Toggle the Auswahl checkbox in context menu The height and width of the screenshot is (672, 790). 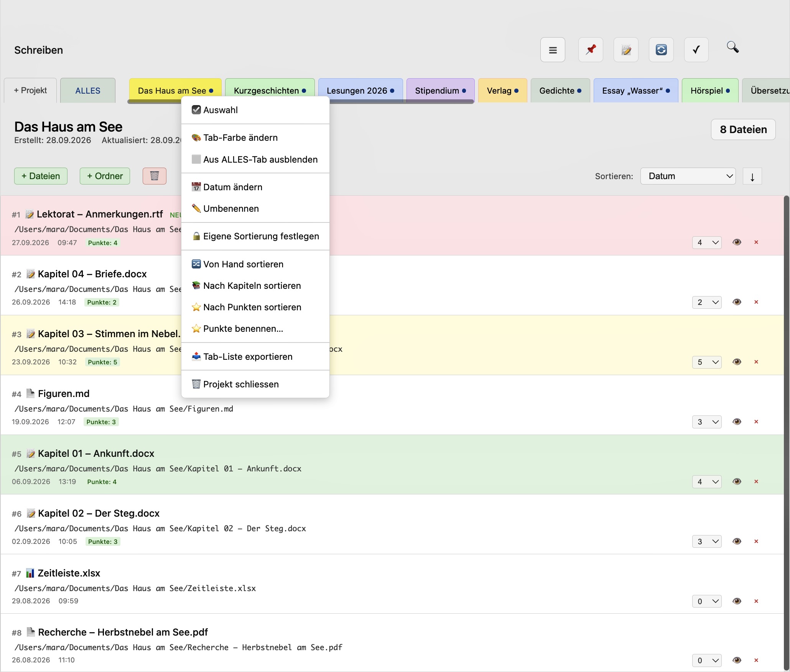(x=196, y=110)
